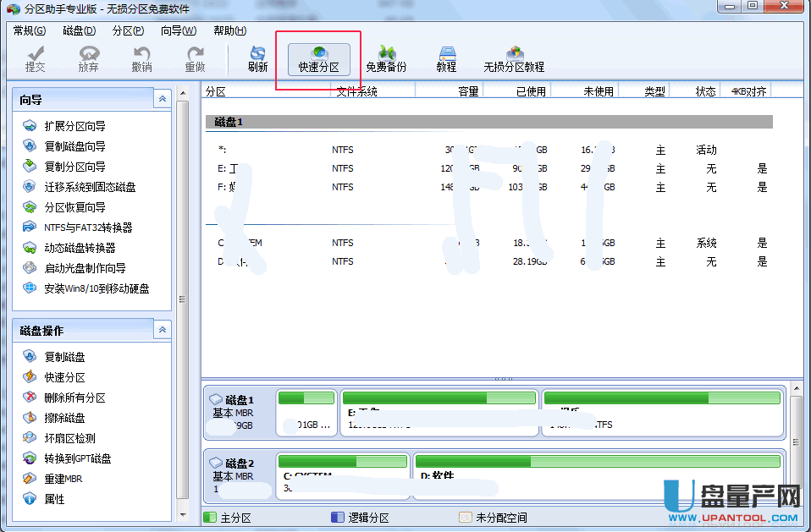Collapse the 向导 panel
The width and height of the screenshot is (811, 532).
pos(163,99)
